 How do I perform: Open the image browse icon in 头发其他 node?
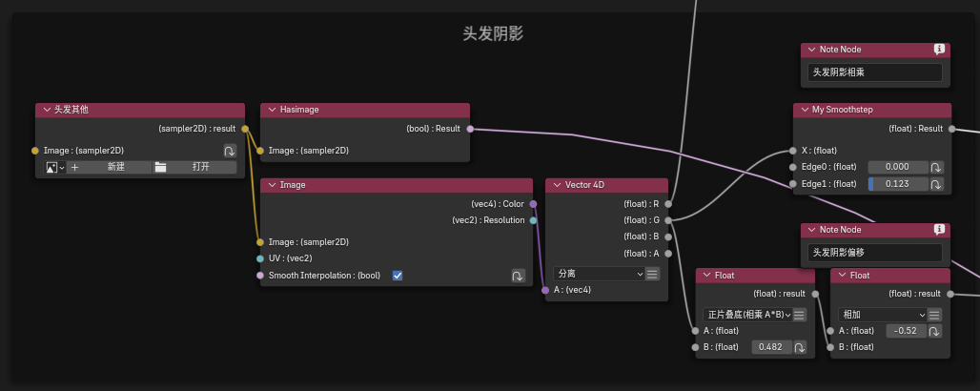[54, 167]
